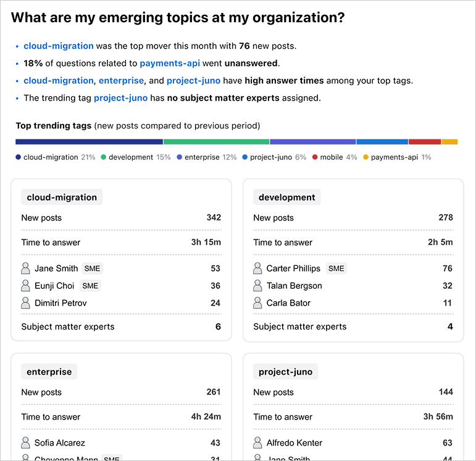Click the green development segment of the trend bar

point(216,142)
